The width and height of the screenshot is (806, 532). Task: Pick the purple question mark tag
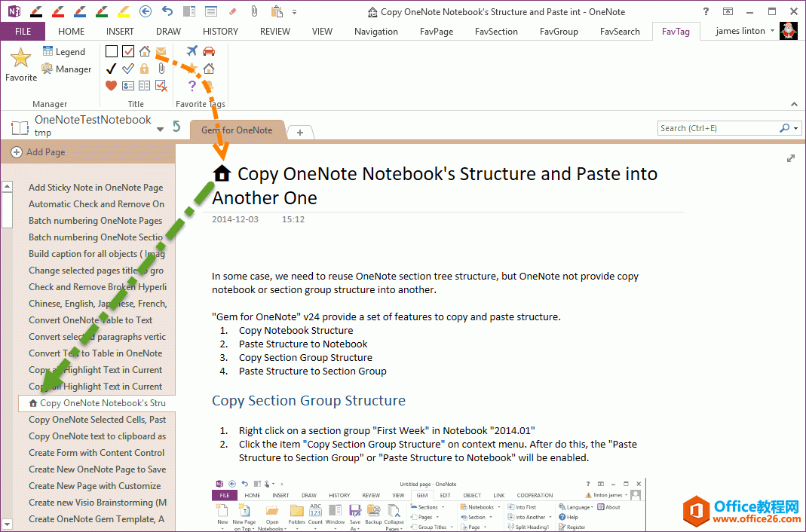click(192, 86)
